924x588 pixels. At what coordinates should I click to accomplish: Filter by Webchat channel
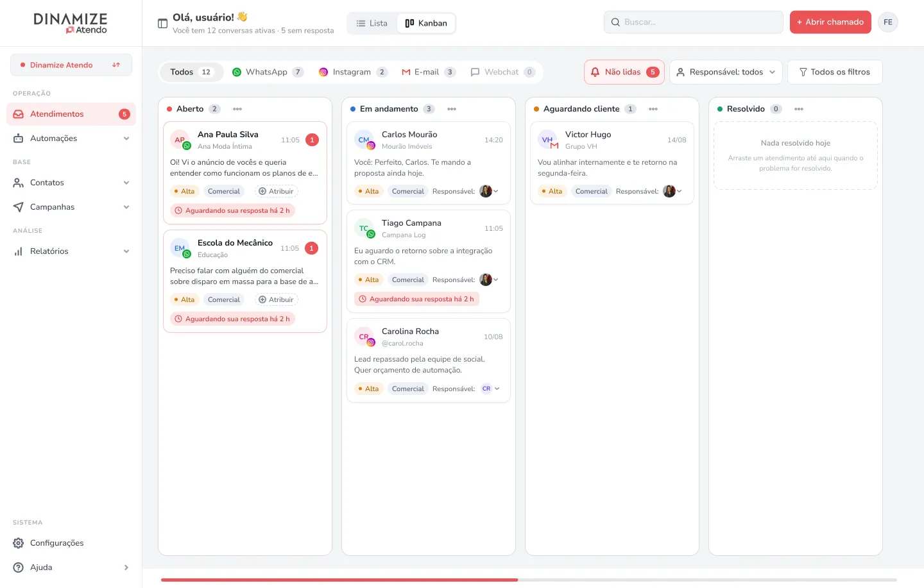point(502,72)
